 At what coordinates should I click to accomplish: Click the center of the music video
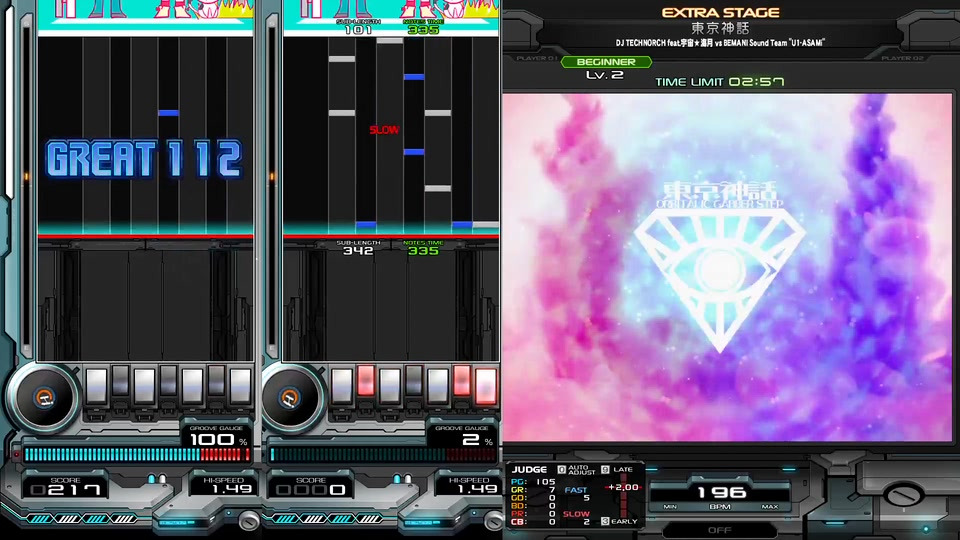[x=727, y=267]
